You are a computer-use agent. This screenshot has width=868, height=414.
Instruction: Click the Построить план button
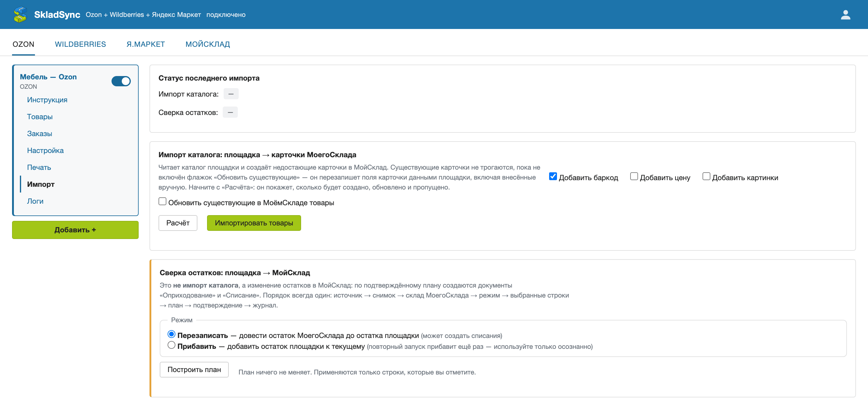coord(194,370)
